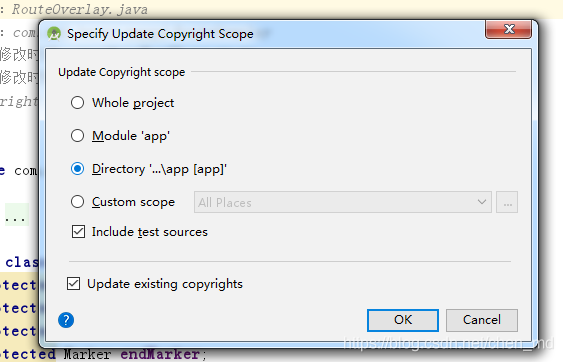Image resolution: width=563 pixels, height=362 pixels.
Task: Expand the chevron arrow of scope dropdown
Action: click(482, 202)
